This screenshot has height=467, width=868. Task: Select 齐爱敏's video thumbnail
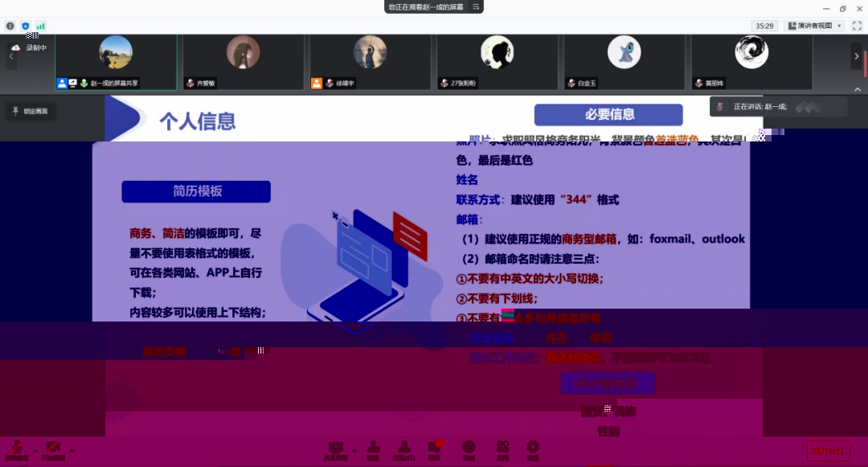[x=243, y=62]
